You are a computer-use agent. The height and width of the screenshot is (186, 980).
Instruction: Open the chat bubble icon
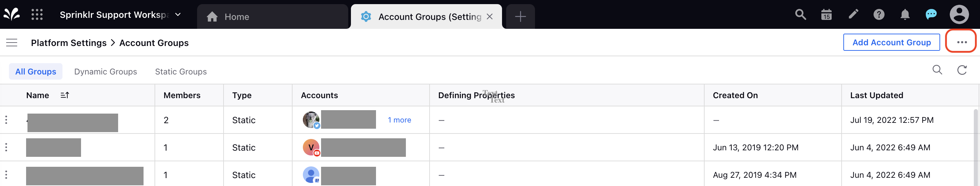pos(931,15)
